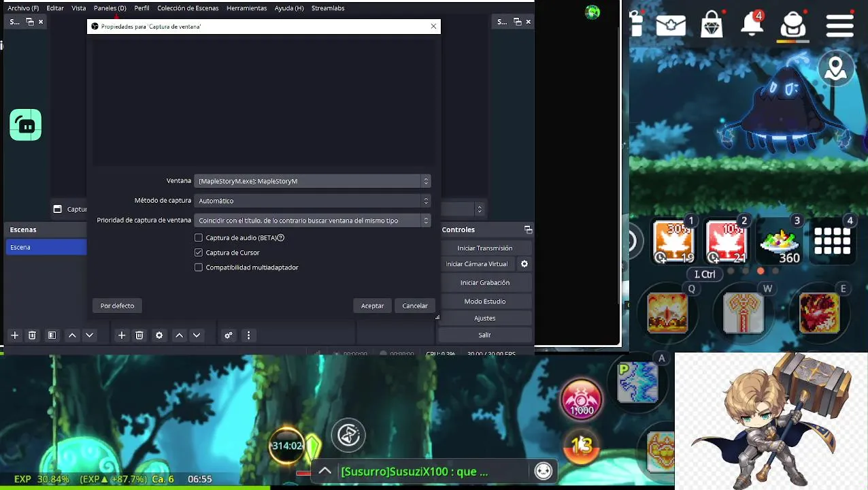Delete source with the sources trash icon

pos(139,336)
